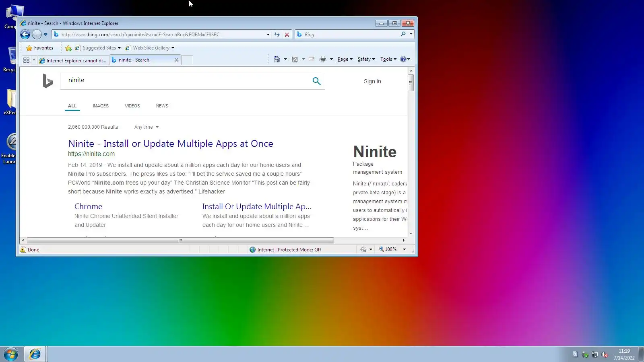Click the vertical scrollbar thumb in the page
The width and height of the screenshot is (644, 362).
click(411, 83)
